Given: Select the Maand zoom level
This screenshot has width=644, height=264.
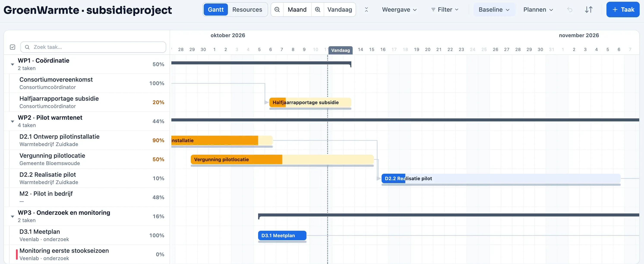Looking at the screenshot, I should click(297, 10).
